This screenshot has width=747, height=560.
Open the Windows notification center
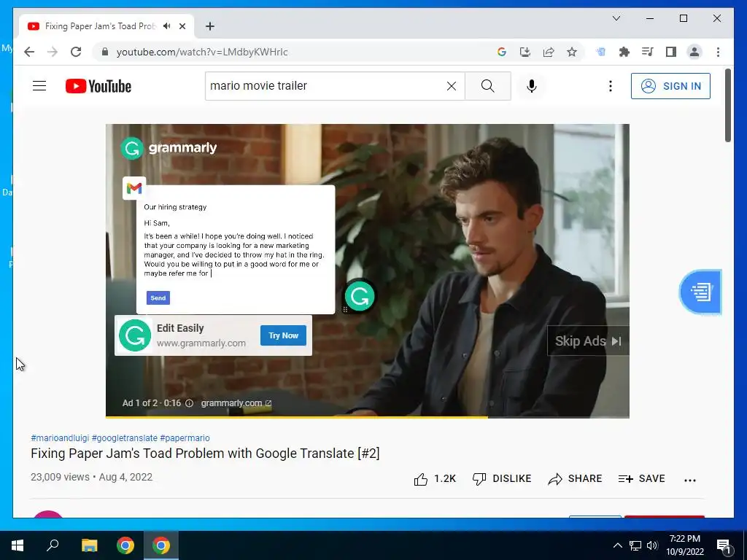point(723,545)
